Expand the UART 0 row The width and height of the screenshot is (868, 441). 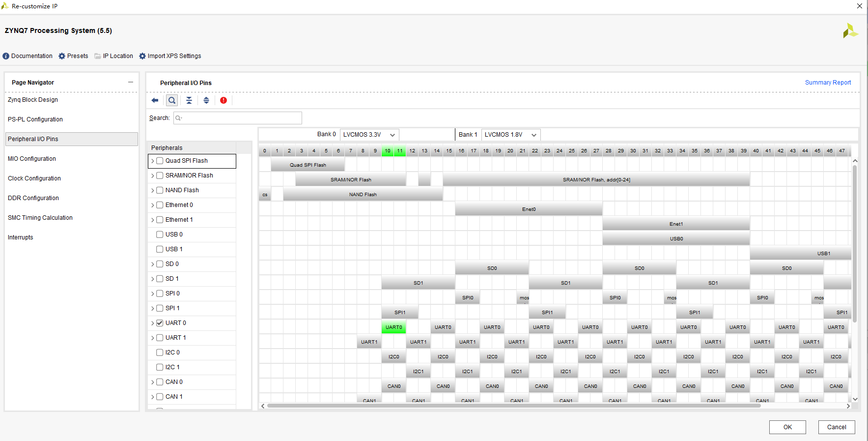click(x=153, y=323)
